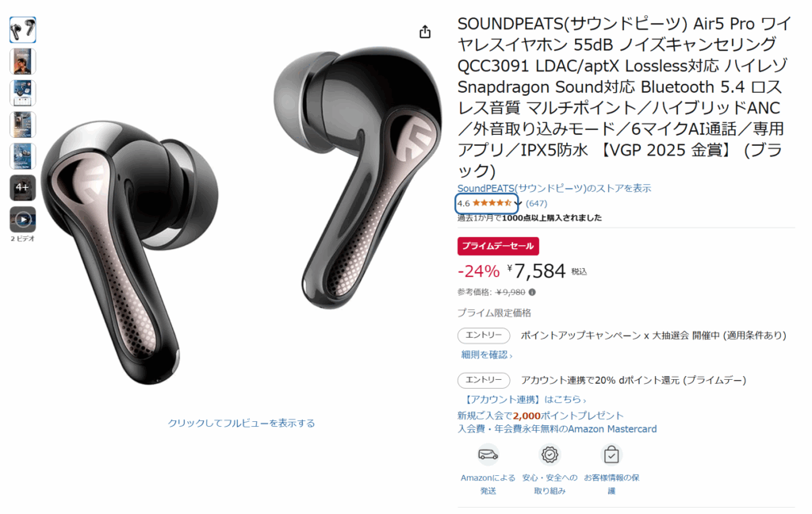
Task: Open the 647 reviews count link
Action: click(x=536, y=204)
